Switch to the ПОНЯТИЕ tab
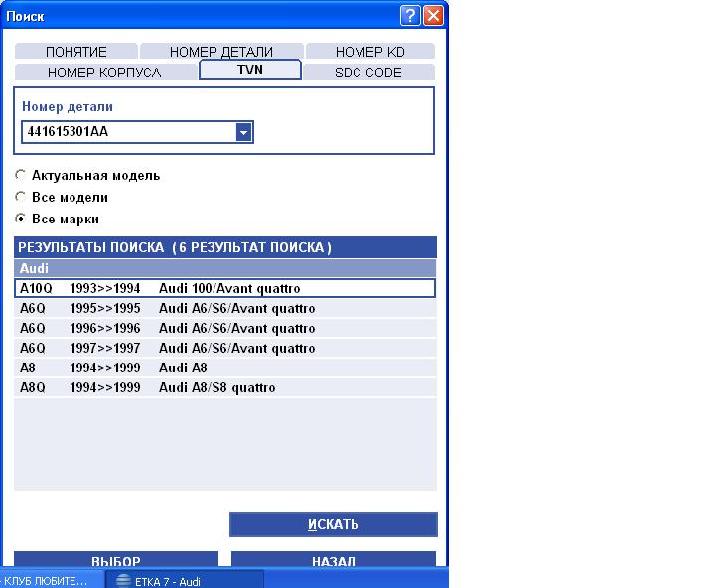The image size is (712, 588). pos(76,52)
